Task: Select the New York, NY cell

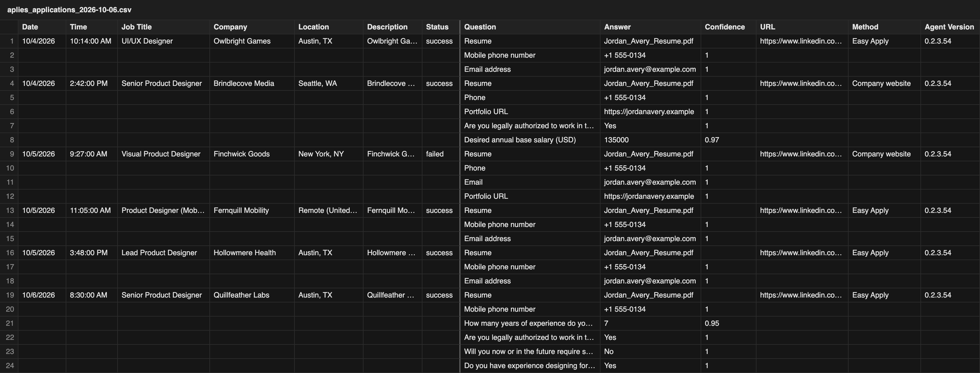Action: pyautogui.click(x=329, y=154)
